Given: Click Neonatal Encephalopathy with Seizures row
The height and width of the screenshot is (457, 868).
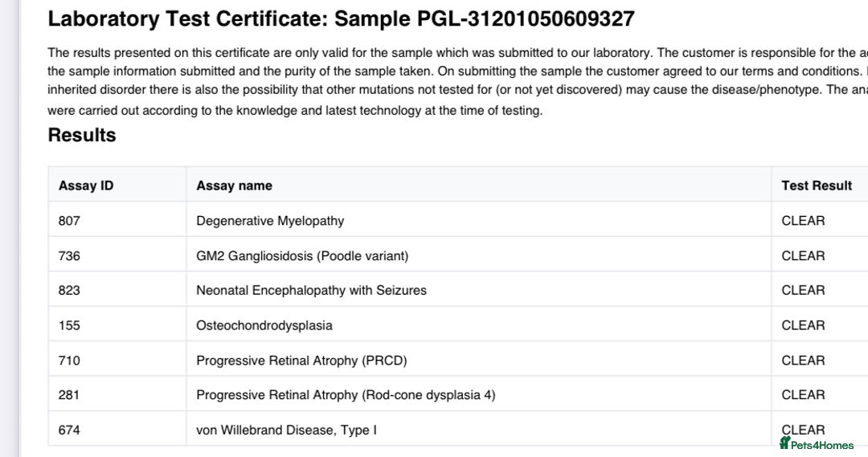Looking at the screenshot, I should [311, 290].
